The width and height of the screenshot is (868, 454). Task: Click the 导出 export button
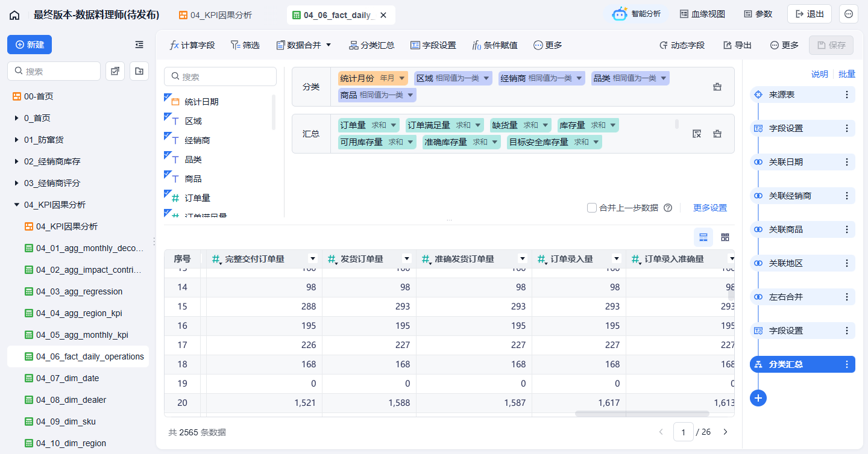(737, 45)
